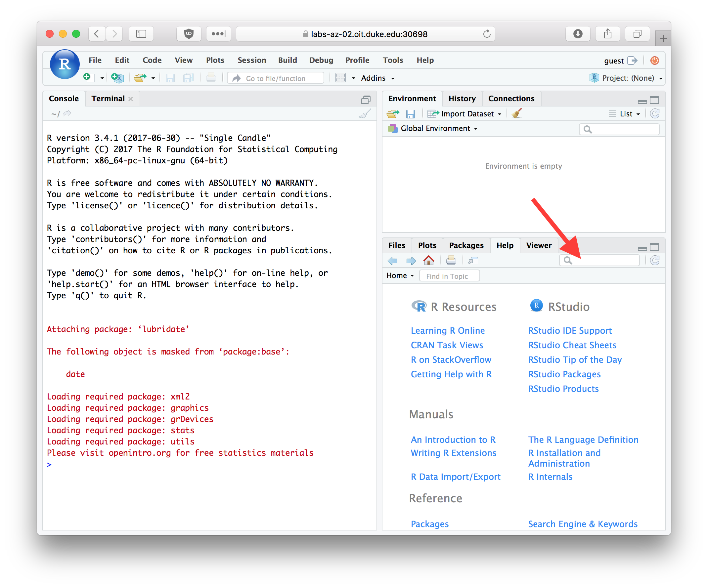This screenshot has width=708, height=588.
Task: Click the save workspace floppy icon
Action: (410, 114)
